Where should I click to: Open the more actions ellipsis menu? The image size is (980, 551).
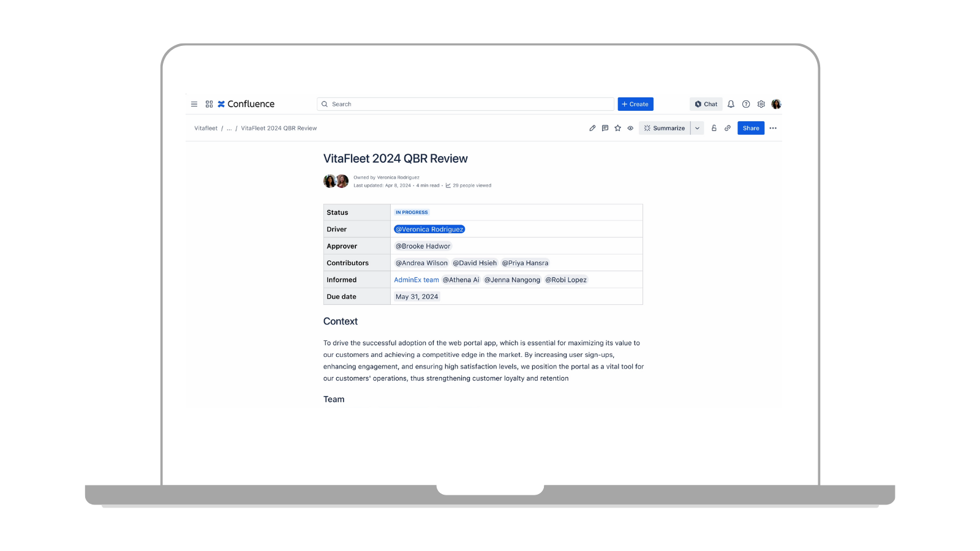(x=773, y=128)
